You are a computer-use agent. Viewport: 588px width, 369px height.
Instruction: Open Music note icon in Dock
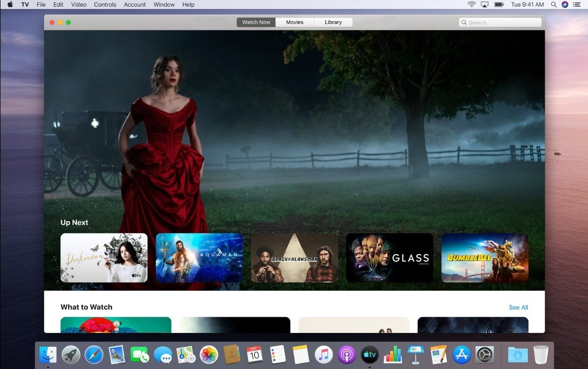[x=324, y=354]
